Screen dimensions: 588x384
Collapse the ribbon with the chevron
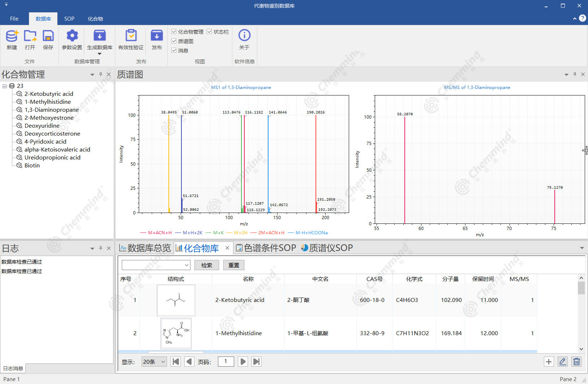pyautogui.click(x=575, y=18)
